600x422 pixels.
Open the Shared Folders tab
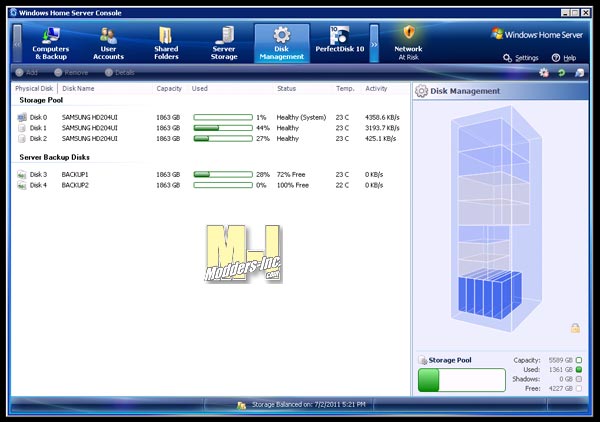(166, 43)
